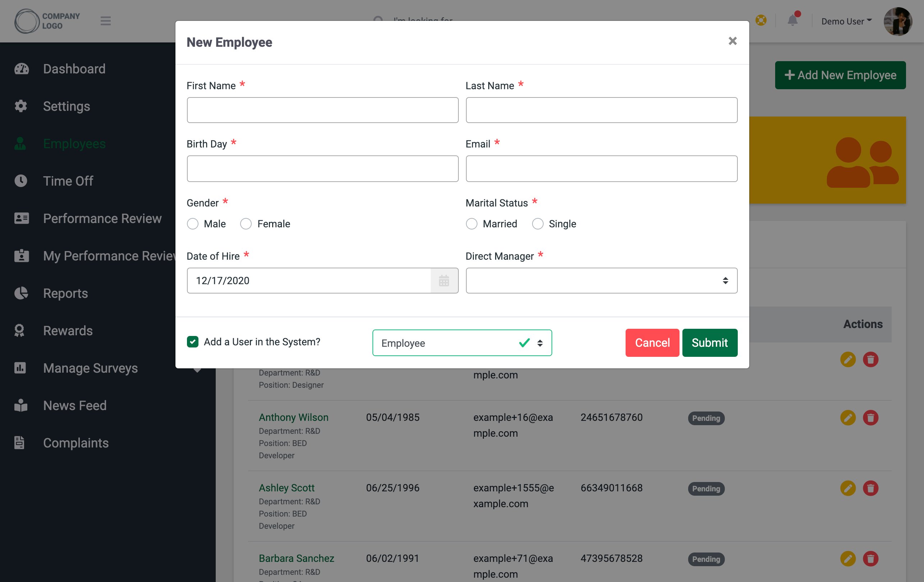The image size is (924, 582).
Task: Click the Demo User avatar photo
Action: click(x=898, y=21)
